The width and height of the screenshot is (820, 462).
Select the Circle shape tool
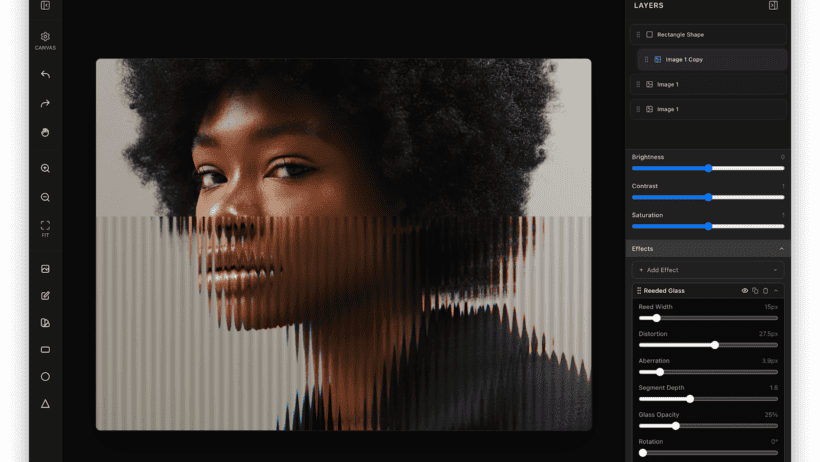[45, 377]
